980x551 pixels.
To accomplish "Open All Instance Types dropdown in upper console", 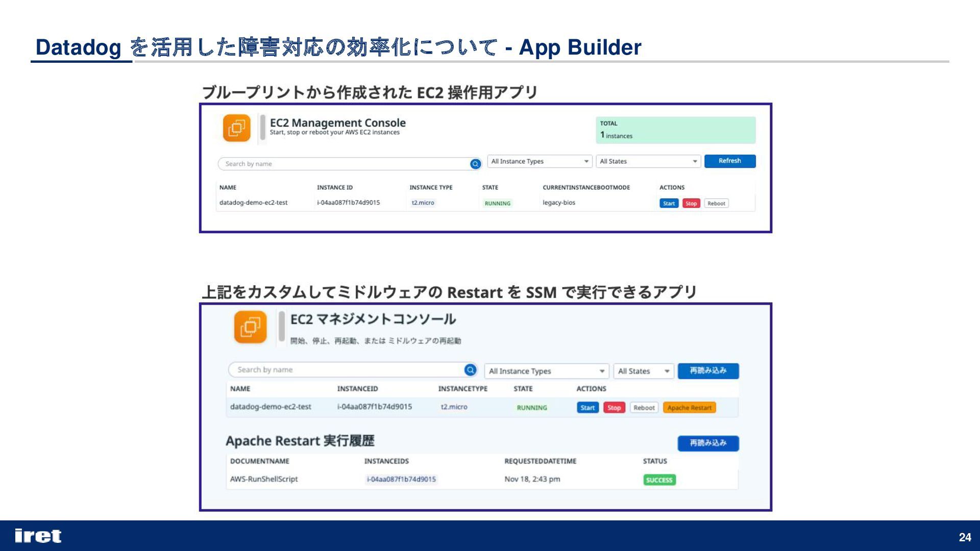I will click(x=540, y=161).
